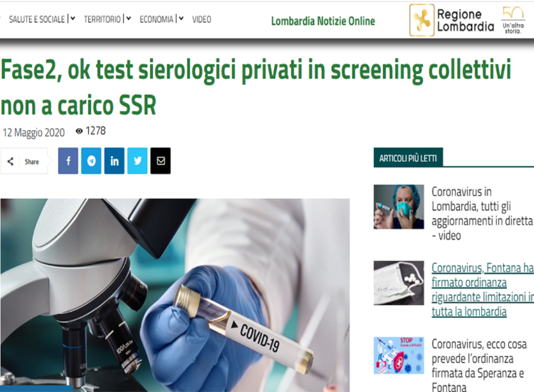This screenshot has width=534, height=392.
Task: Open Lombardia Notizie Online home link
Action: pyautogui.click(x=323, y=21)
